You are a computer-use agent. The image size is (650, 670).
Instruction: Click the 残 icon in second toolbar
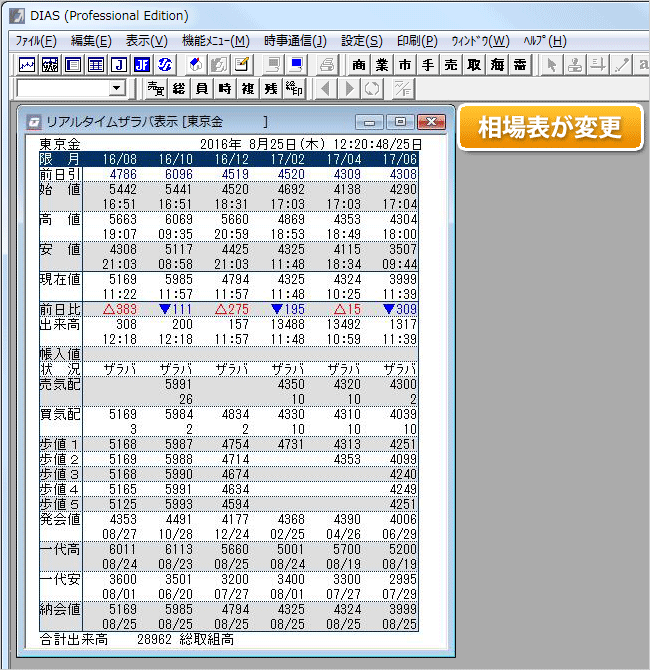[270, 89]
